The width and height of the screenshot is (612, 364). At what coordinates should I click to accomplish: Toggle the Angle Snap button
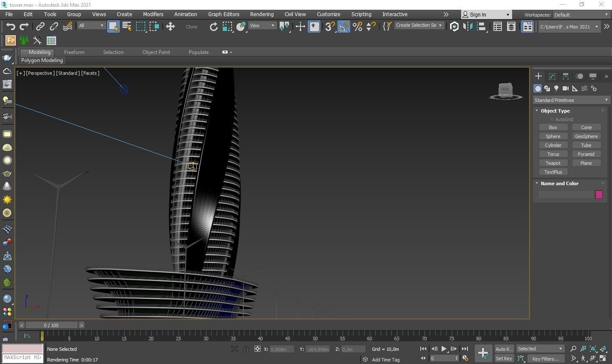[x=343, y=27]
